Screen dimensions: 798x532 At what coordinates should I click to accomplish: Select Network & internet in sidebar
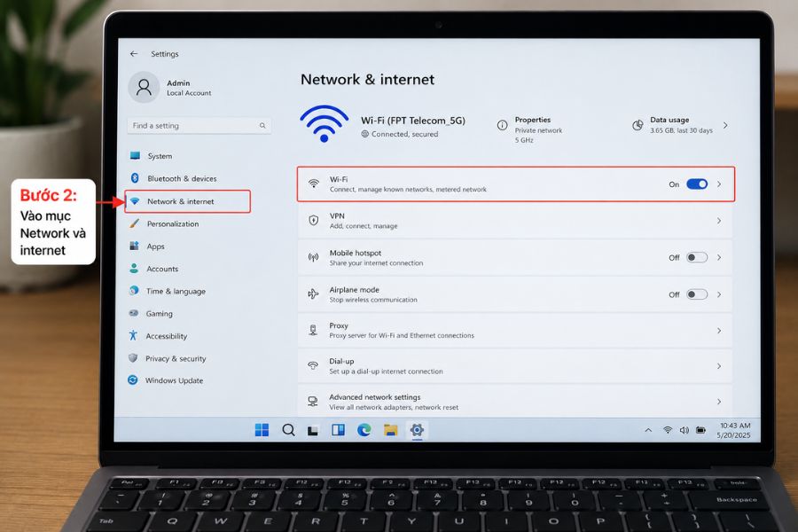tap(187, 201)
